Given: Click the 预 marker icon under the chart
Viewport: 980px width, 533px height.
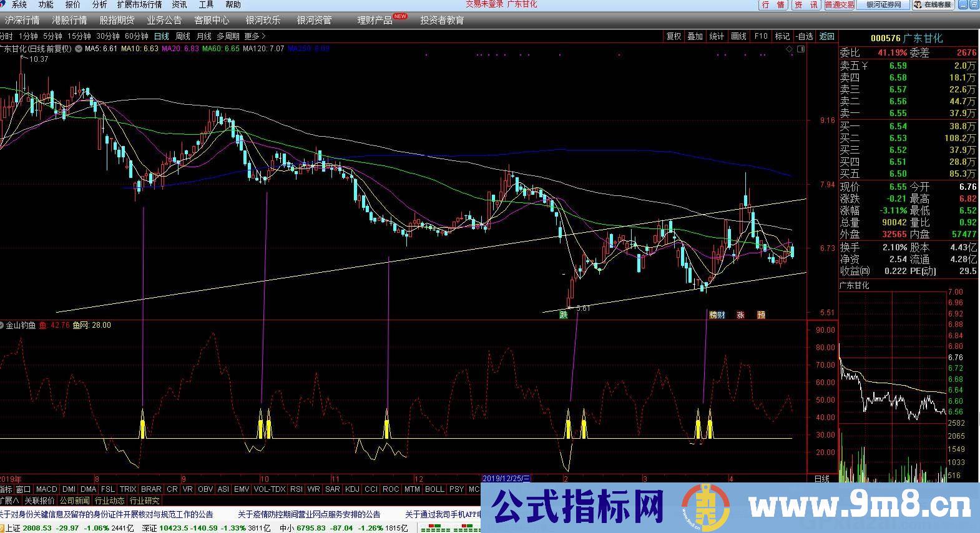Looking at the screenshot, I should pyautogui.click(x=761, y=315).
